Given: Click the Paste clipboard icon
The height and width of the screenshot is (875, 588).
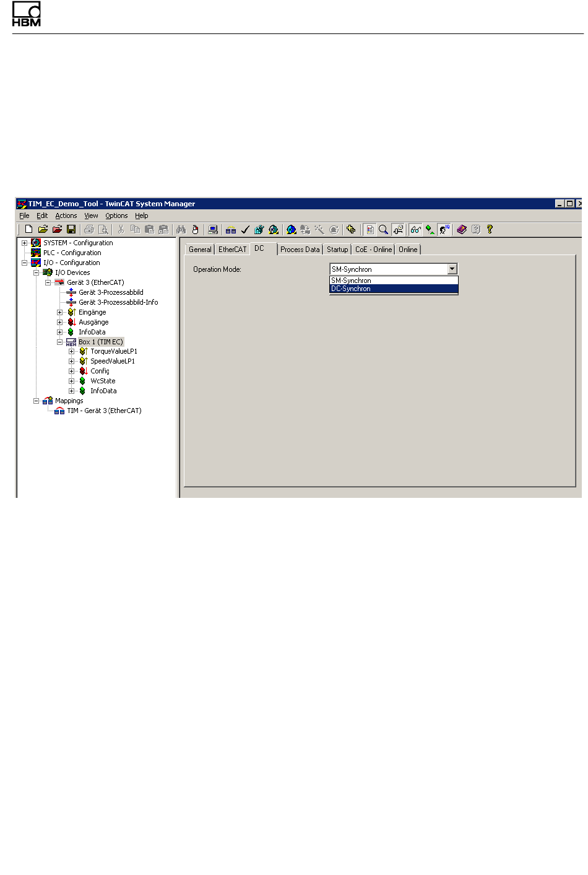Looking at the screenshot, I should pyautogui.click(x=149, y=230).
